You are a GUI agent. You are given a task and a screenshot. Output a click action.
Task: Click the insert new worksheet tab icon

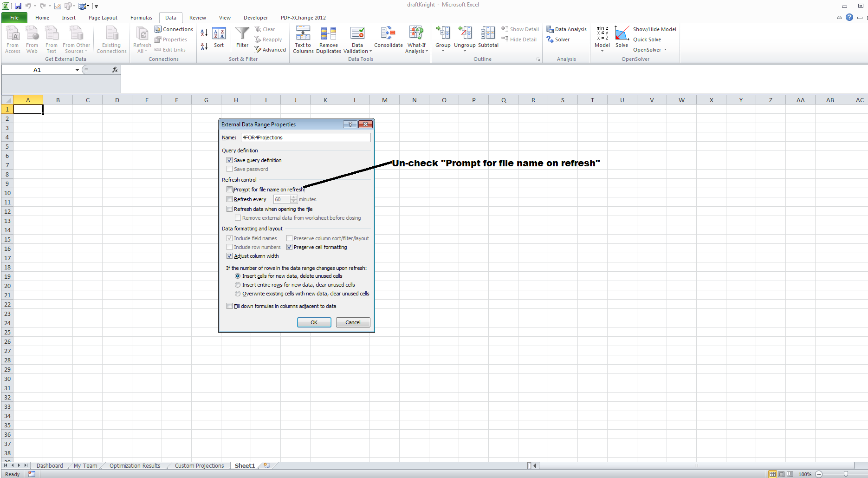click(267, 465)
